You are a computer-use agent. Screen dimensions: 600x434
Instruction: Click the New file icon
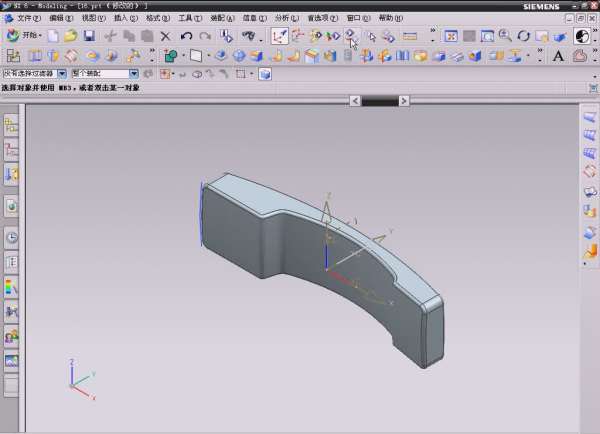tap(53, 36)
